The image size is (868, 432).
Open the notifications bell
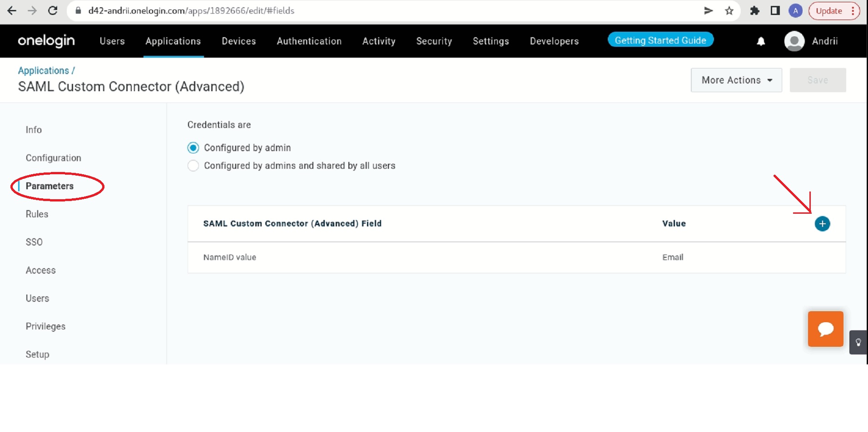pos(761,41)
